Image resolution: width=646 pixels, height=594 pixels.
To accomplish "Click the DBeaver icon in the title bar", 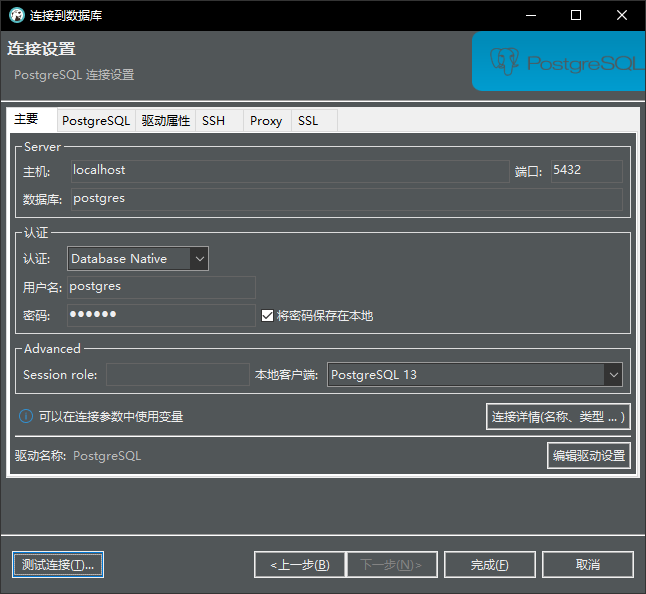I will coord(17,15).
